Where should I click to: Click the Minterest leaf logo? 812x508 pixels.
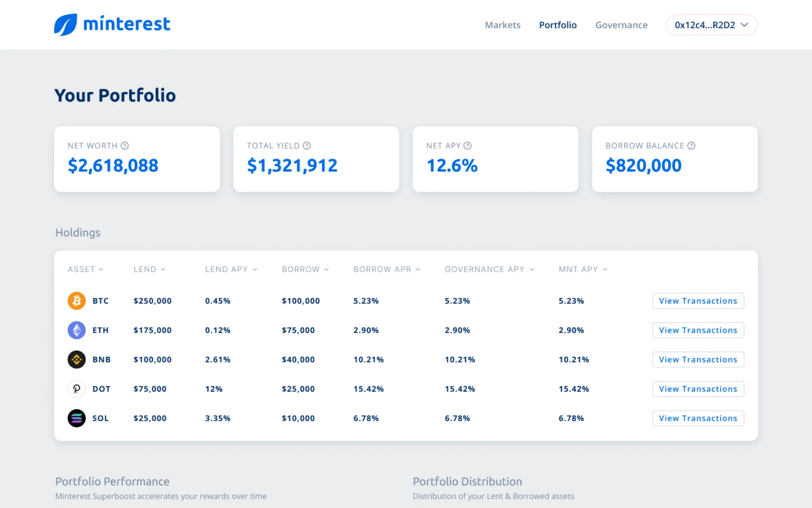tap(66, 25)
